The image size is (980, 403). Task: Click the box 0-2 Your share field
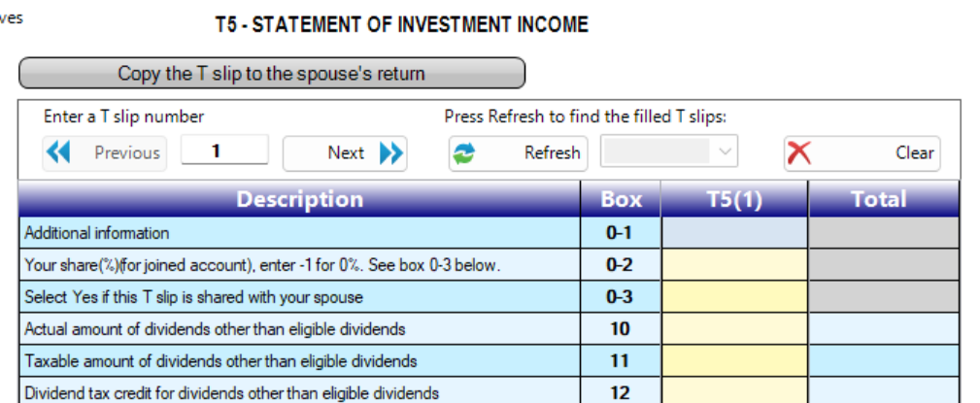734,265
